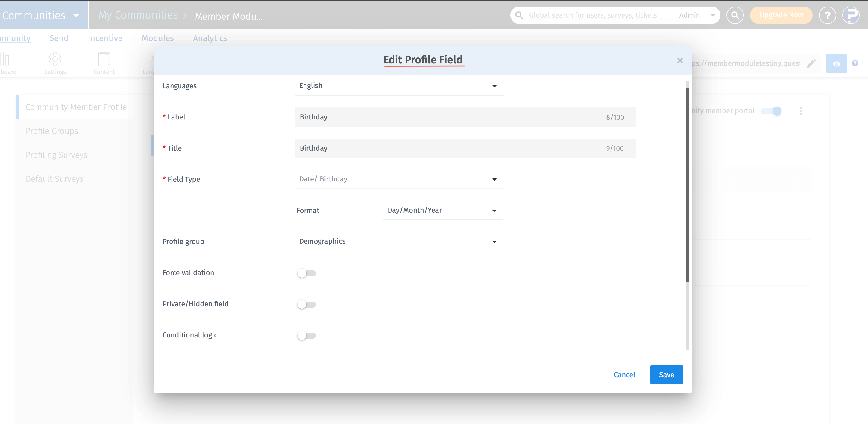Click the pencil edit URL icon
Image resolution: width=868 pixels, height=424 pixels.
coord(811,63)
